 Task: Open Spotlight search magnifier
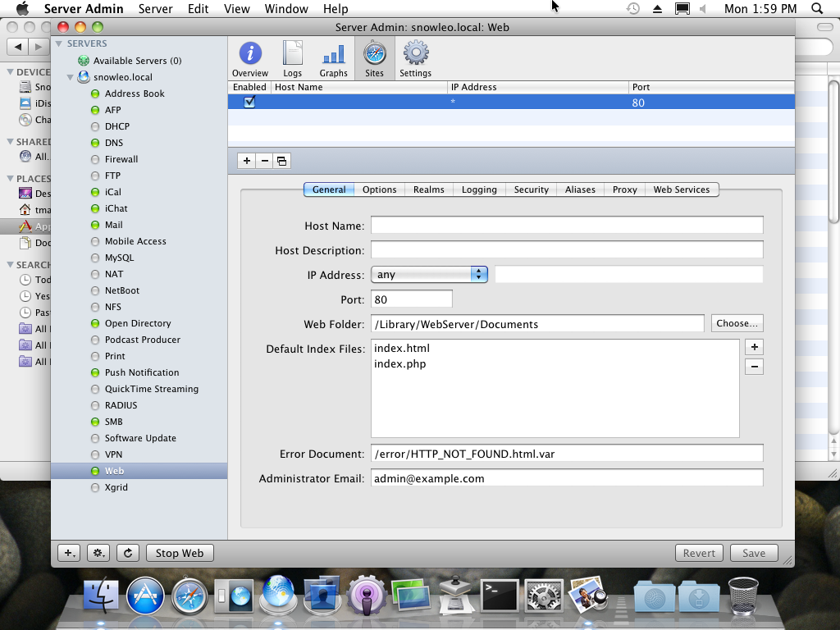(x=817, y=8)
